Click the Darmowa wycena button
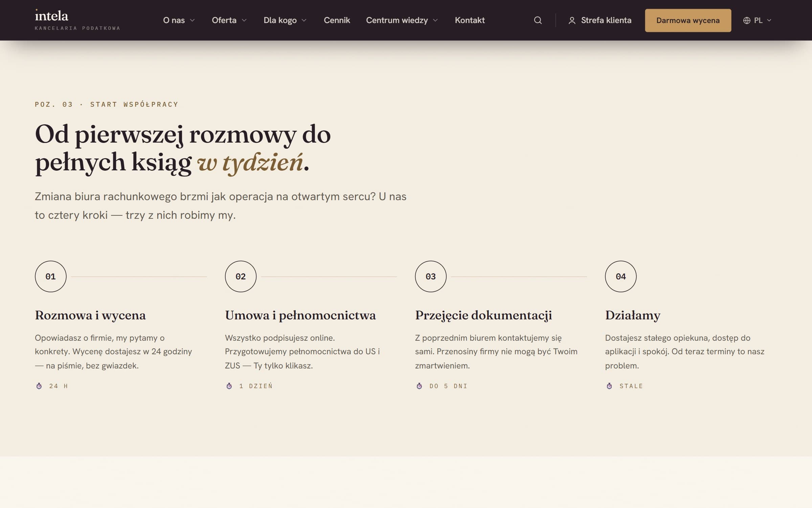The image size is (812, 508). (688, 20)
